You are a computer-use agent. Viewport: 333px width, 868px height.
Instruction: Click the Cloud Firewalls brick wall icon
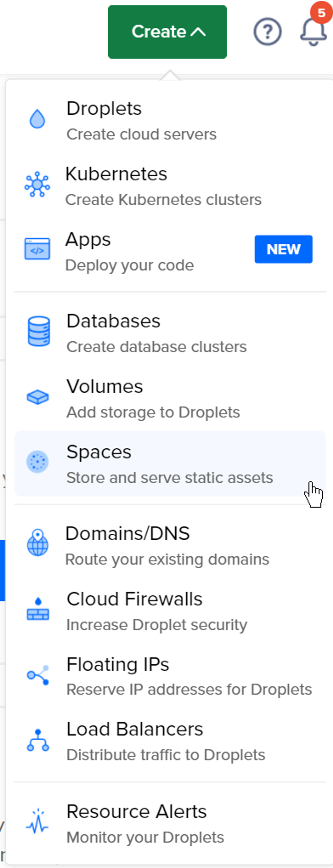click(x=38, y=608)
